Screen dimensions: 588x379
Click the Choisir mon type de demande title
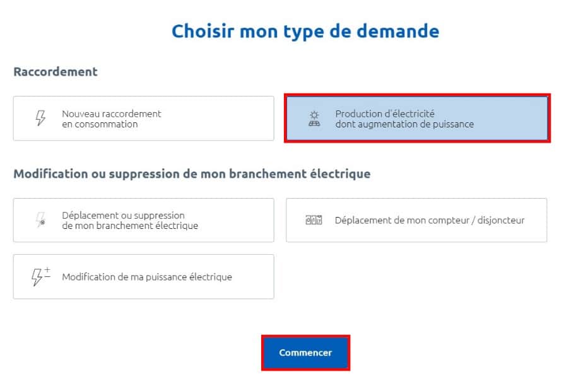305,30
